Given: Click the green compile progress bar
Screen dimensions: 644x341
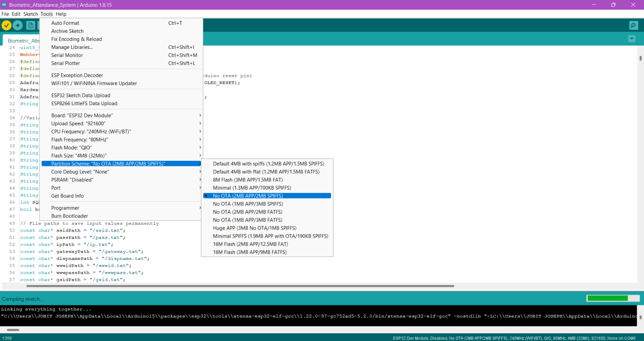Looking at the screenshot, I should tap(608, 298).
